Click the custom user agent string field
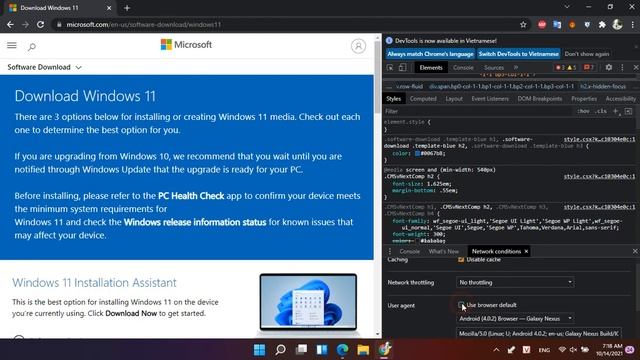The width and height of the screenshot is (640, 360). [x=539, y=333]
